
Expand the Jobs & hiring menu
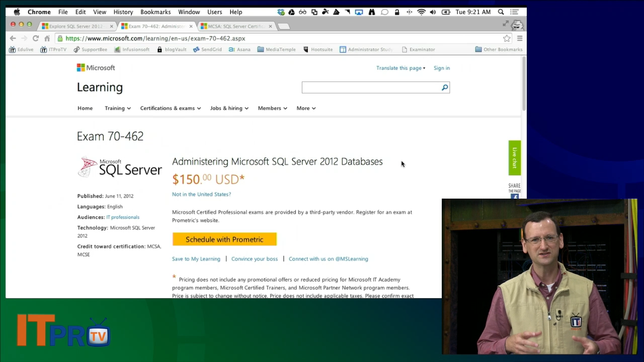(x=229, y=108)
